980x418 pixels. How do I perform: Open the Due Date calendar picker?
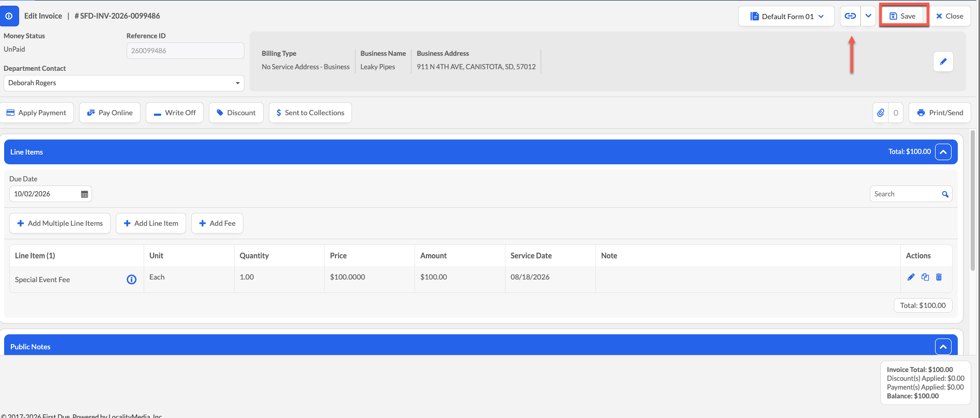coord(85,194)
